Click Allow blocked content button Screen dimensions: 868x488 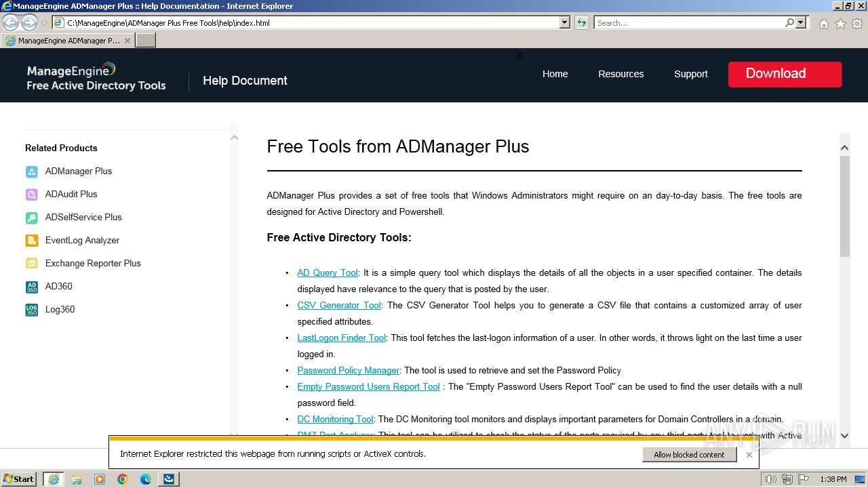(x=689, y=455)
